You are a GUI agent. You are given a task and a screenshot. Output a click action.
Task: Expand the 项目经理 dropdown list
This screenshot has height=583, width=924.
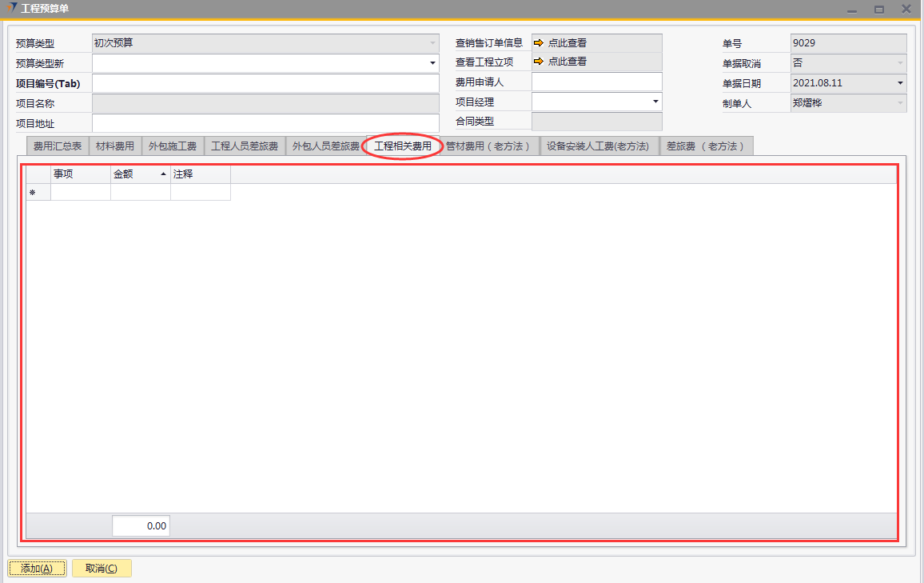click(655, 102)
